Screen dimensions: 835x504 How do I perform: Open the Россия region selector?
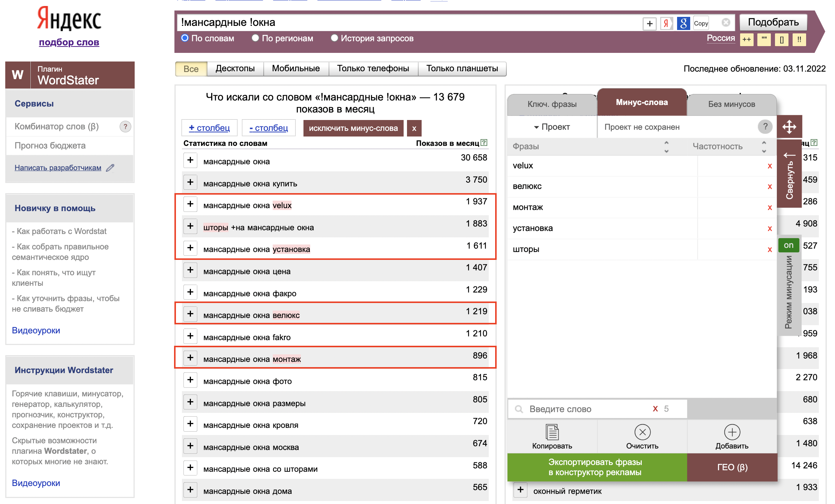(x=721, y=38)
